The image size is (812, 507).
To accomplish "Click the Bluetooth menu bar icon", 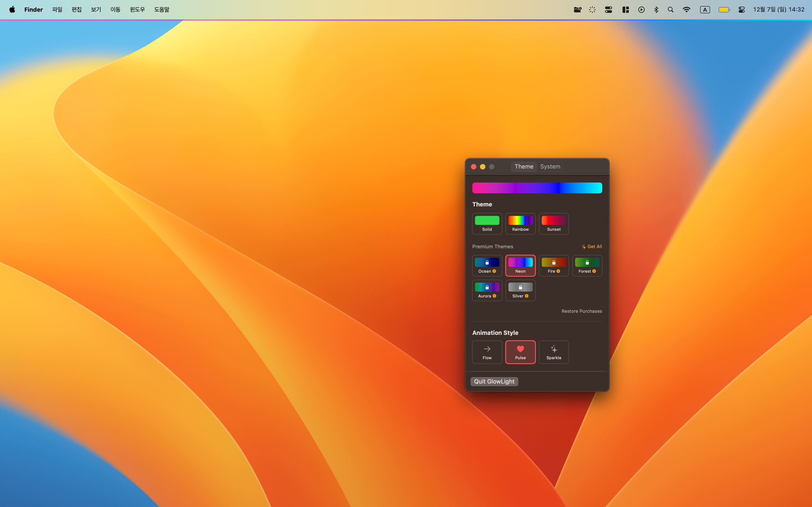I will tap(656, 10).
